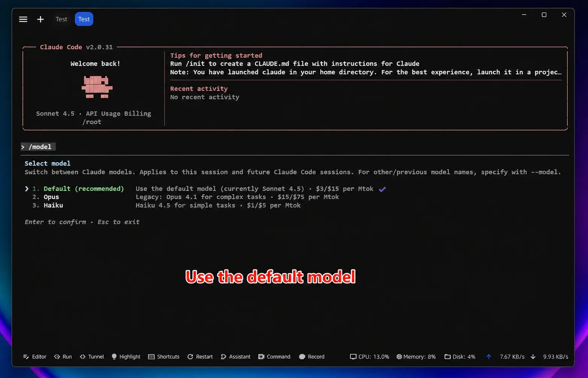Restart the terminal session
The image size is (588, 378).
point(200,357)
